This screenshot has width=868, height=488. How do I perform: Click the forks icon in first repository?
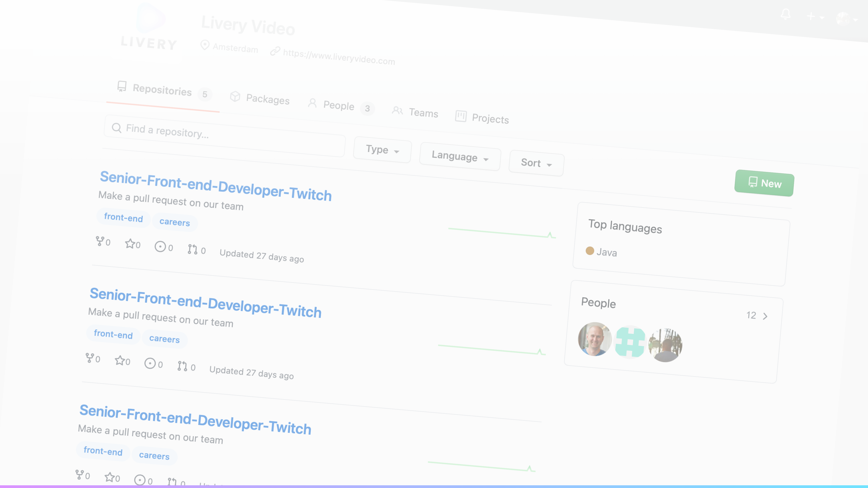click(x=100, y=241)
